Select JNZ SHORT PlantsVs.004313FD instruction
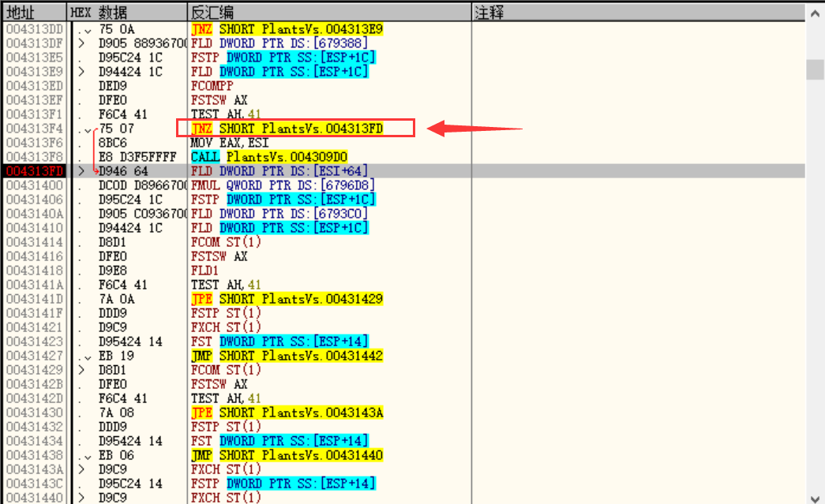825x504 pixels. (287, 129)
